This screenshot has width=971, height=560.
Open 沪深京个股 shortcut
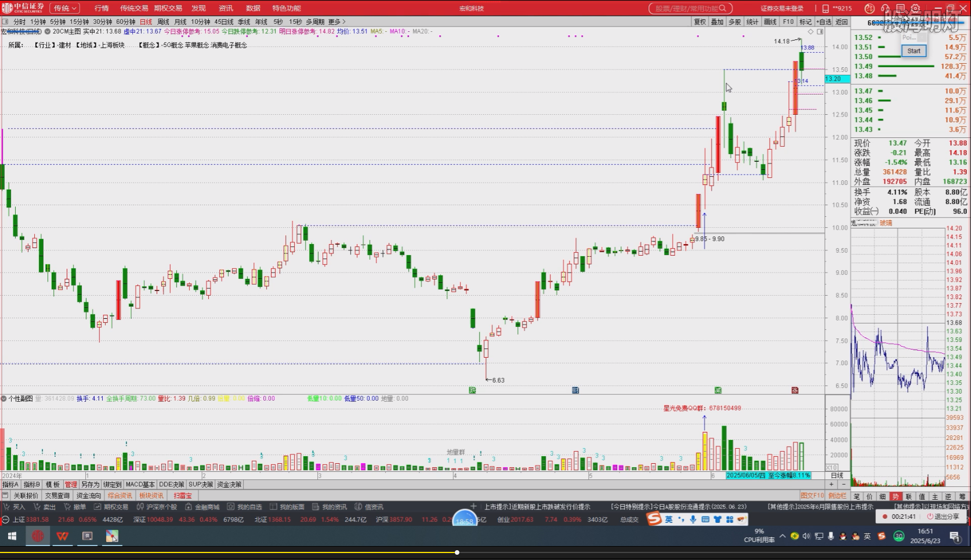(x=156, y=507)
